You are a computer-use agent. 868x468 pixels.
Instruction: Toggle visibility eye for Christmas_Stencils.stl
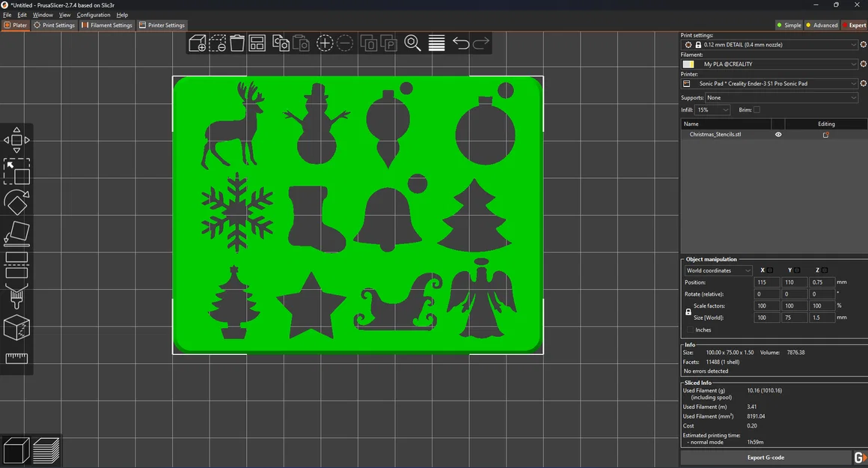(x=778, y=135)
